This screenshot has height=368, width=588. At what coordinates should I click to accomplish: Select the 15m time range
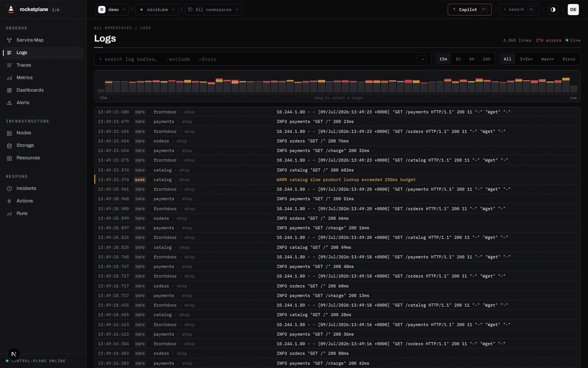pyautogui.click(x=443, y=59)
